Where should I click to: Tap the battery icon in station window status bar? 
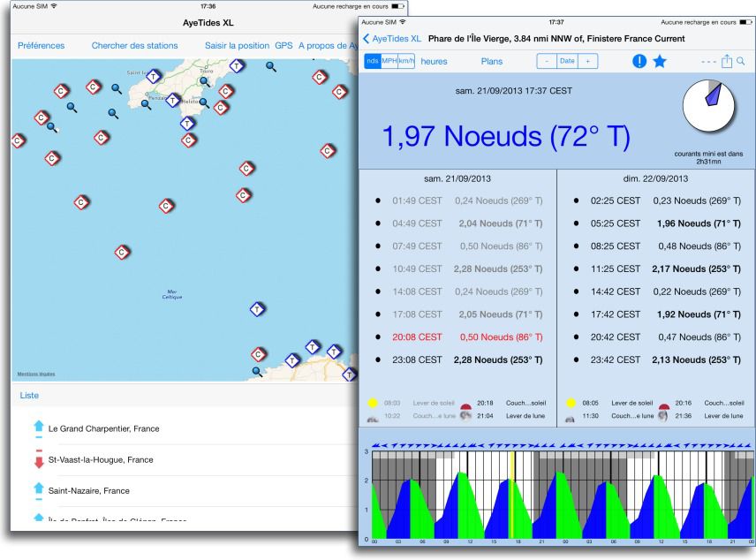coord(746,22)
